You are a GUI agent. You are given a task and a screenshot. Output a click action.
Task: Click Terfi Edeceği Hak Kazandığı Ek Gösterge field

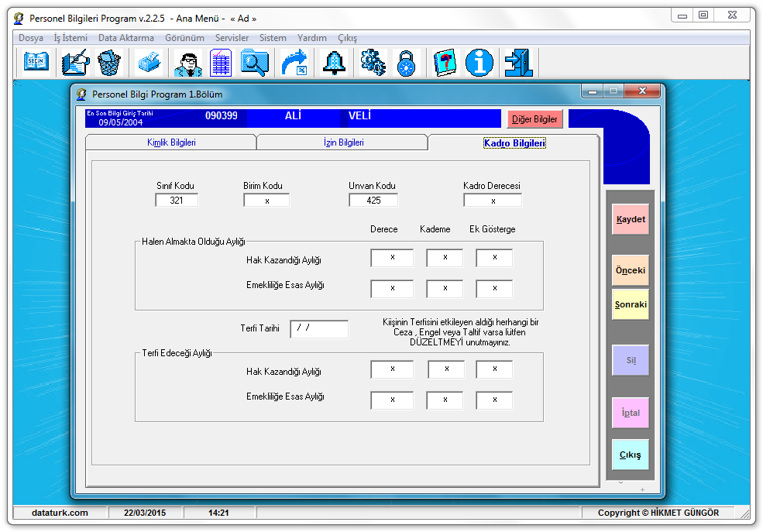tap(494, 369)
